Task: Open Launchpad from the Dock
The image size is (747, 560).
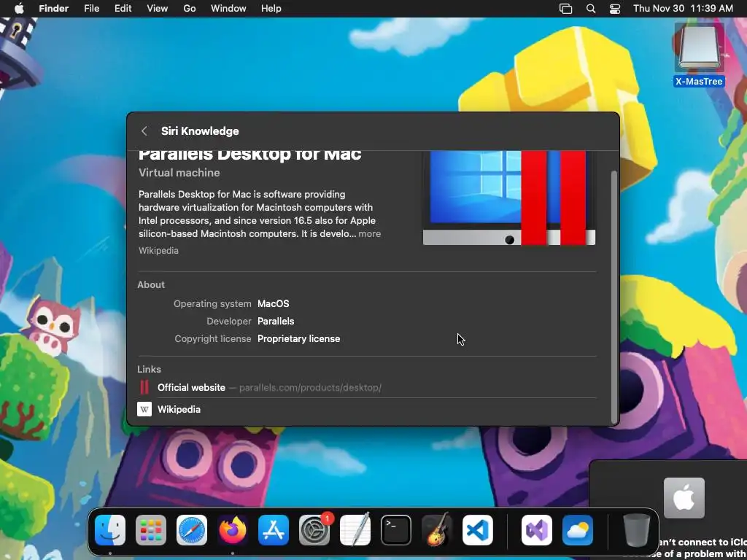Action: tap(151, 530)
